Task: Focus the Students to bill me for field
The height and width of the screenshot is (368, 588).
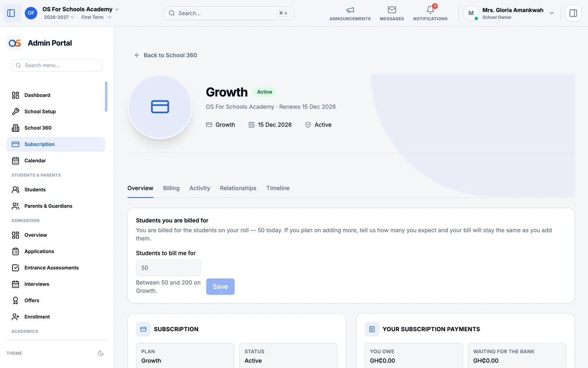Action: click(169, 268)
